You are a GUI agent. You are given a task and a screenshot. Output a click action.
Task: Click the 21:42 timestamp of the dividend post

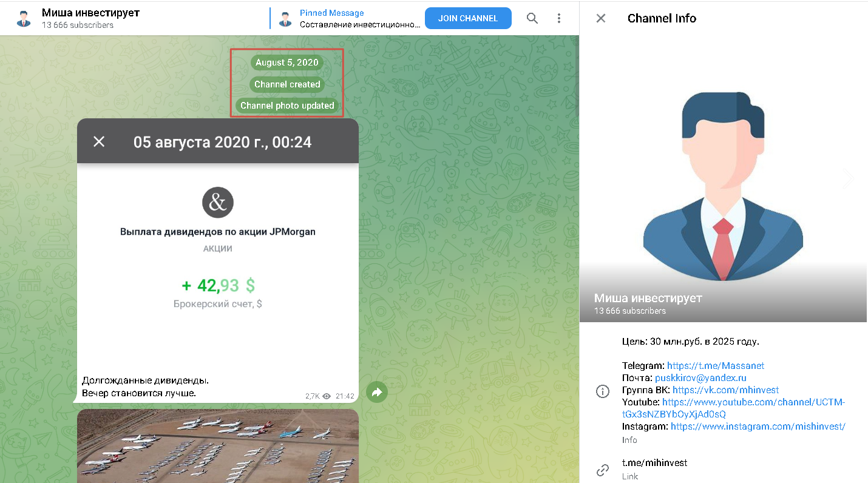point(345,396)
